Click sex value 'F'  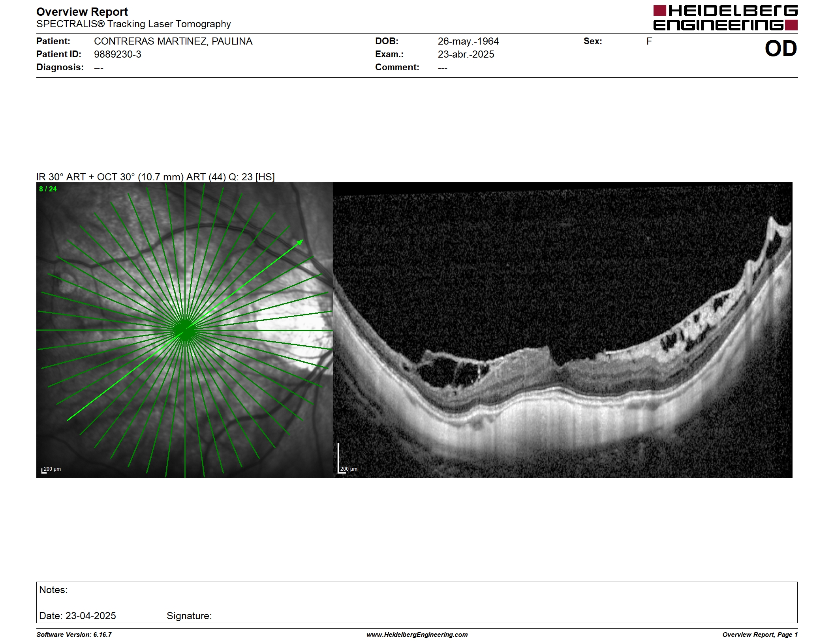649,41
